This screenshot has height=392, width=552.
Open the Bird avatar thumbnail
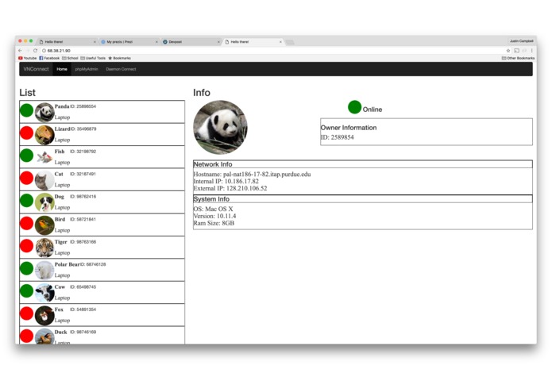point(44,225)
